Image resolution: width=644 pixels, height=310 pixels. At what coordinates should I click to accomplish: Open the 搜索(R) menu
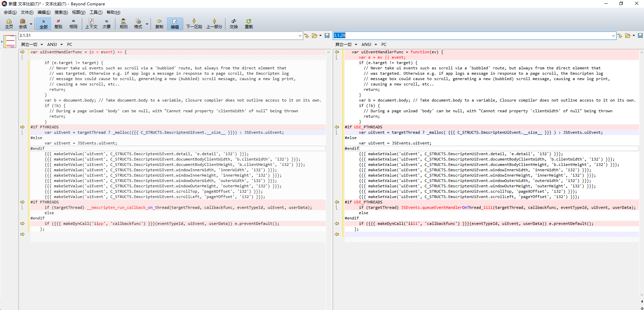click(x=61, y=12)
